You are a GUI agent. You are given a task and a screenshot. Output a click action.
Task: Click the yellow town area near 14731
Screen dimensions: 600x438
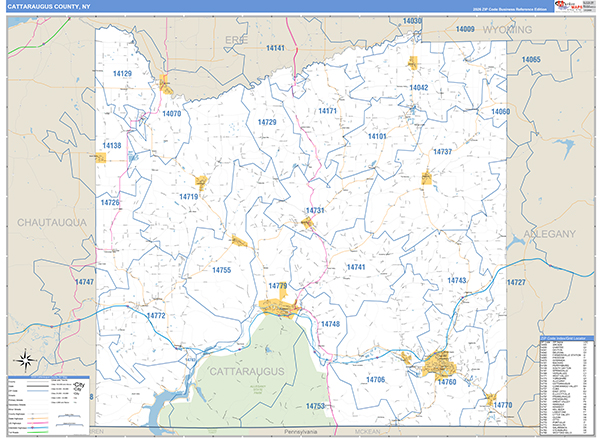(x=309, y=223)
